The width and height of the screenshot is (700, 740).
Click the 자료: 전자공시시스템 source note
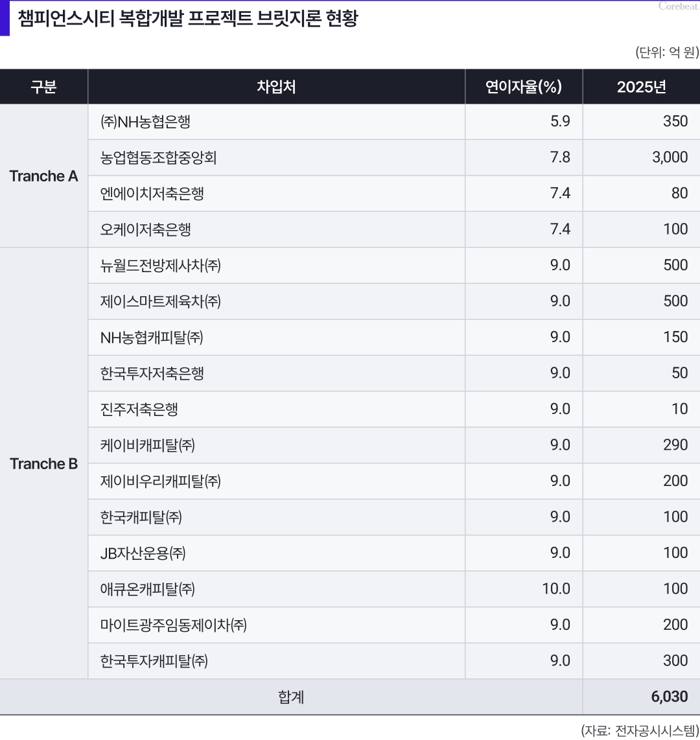pos(640,730)
